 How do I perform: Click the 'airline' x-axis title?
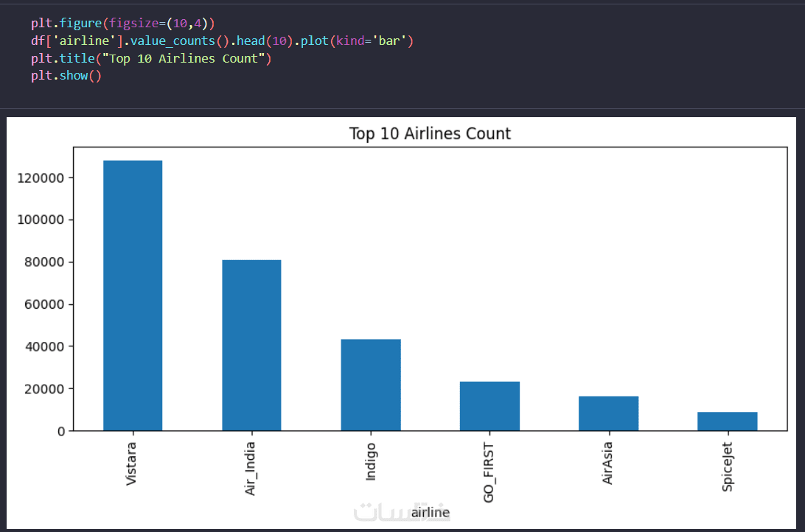[x=431, y=513]
